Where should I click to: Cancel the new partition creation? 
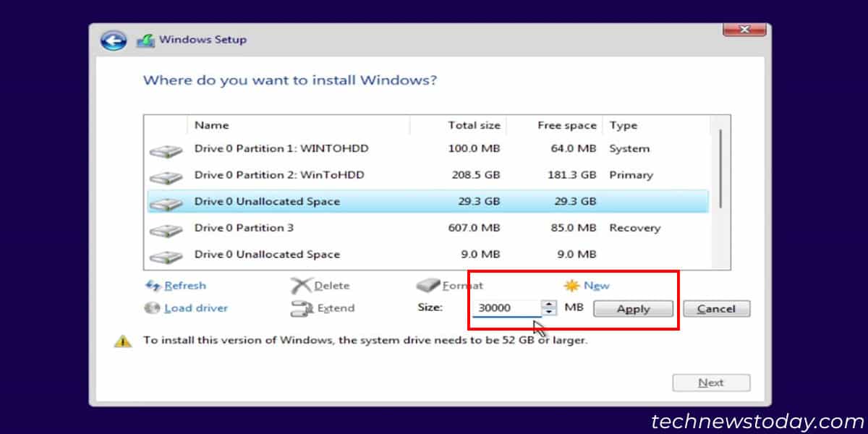tap(717, 309)
